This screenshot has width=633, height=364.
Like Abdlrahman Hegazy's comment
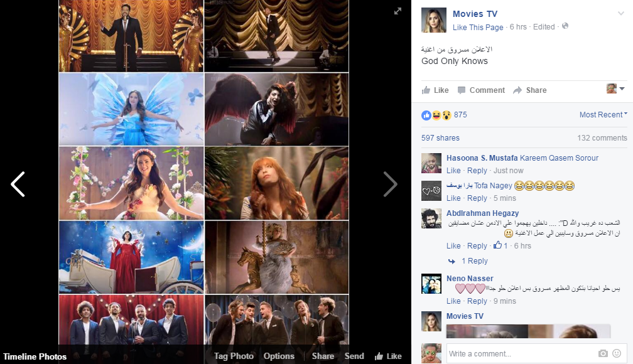pos(453,246)
